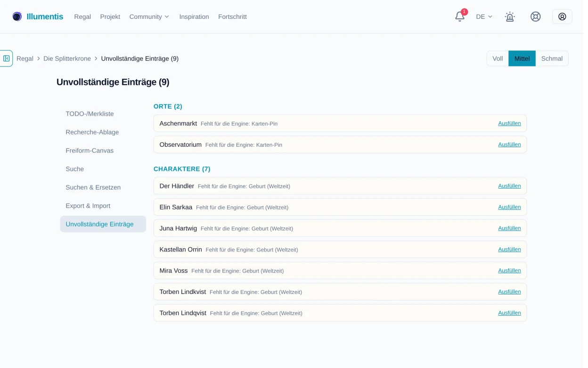
Task: Open the Freiform-Canvas section
Action: coord(103,151)
